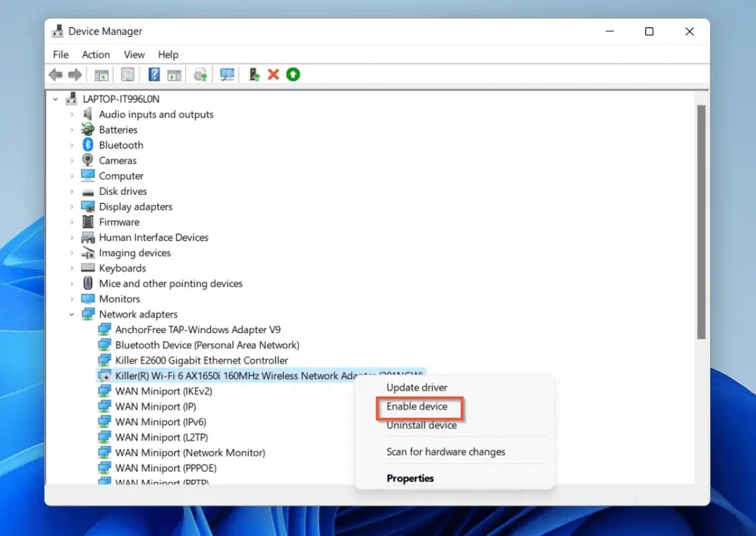Open the Action menu
Viewport: 756px width, 536px height.
coord(96,54)
